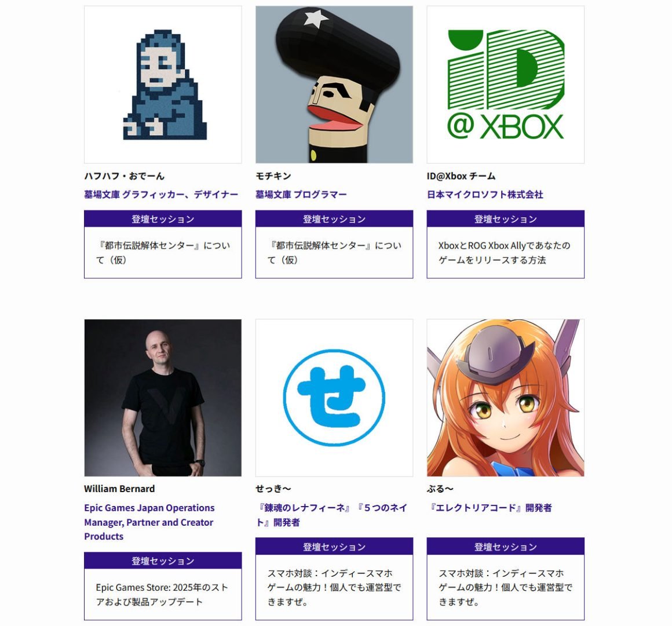Click the 『エレクトリアコード』開発者 link
The width and height of the screenshot is (672, 626).
490,508
